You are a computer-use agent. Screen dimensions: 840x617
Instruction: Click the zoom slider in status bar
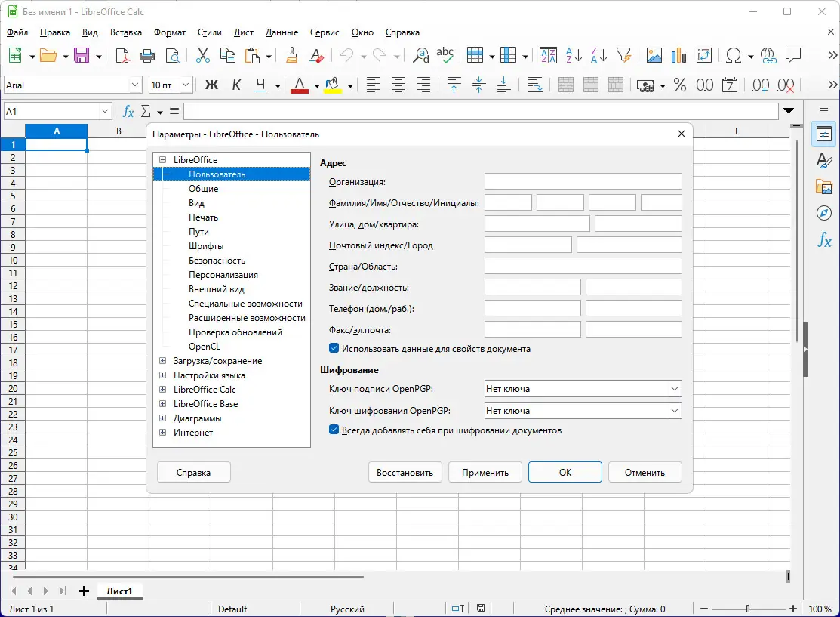[x=747, y=609]
